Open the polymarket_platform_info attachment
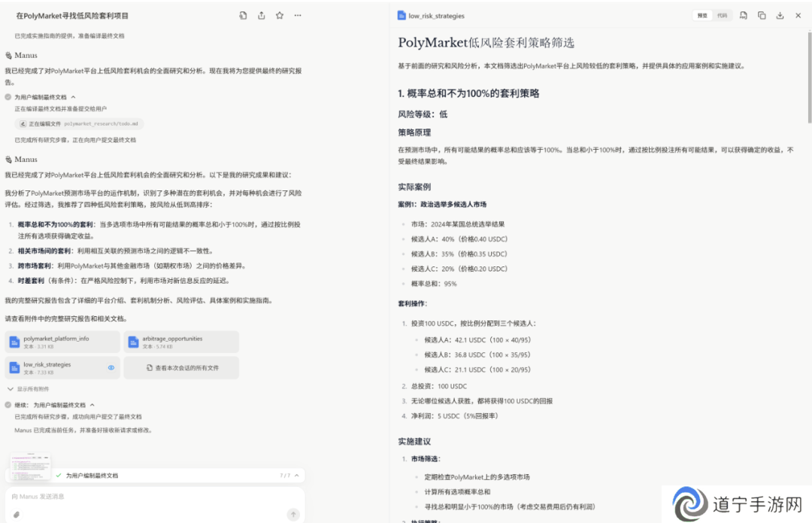 coord(62,342)
